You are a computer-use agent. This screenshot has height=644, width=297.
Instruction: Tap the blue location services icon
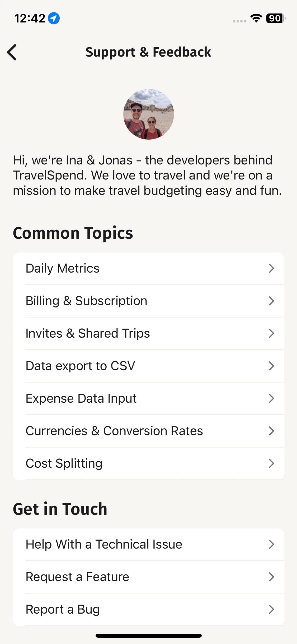tap(54, 19)
